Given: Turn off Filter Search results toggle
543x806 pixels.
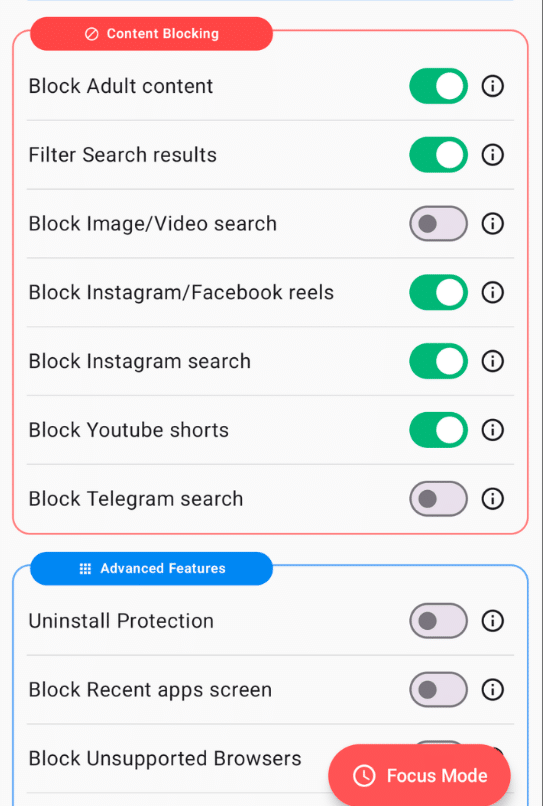Looking at the screenshot, I should (x=439, y=155).
